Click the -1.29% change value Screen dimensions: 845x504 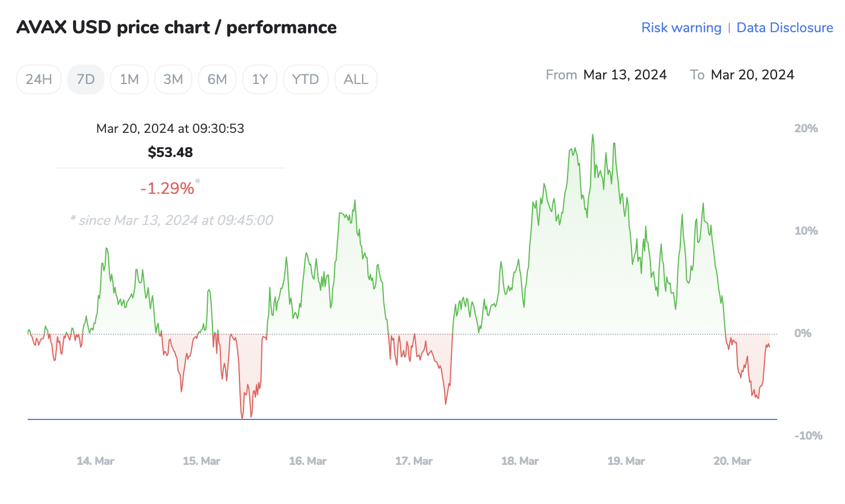(x=168, y=188)
